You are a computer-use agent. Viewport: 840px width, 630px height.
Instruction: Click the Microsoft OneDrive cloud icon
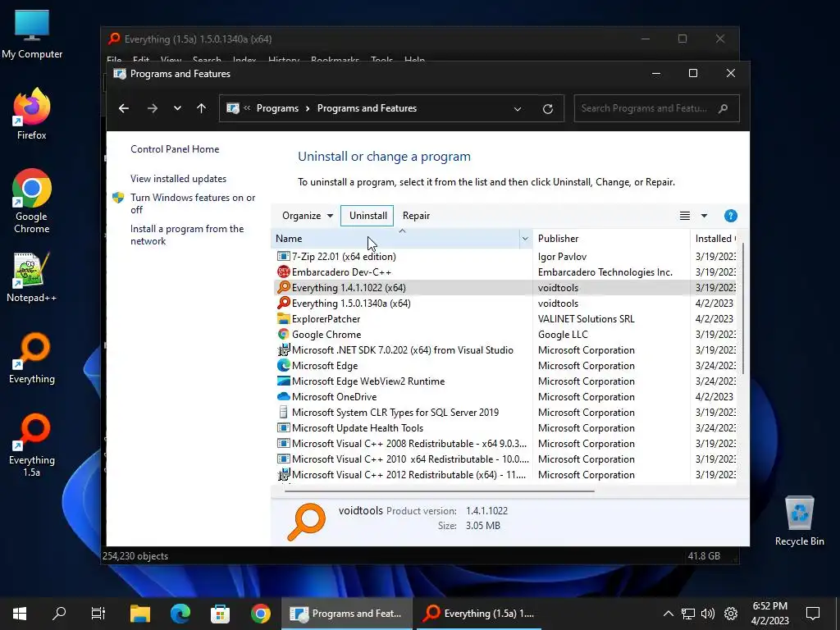[283, 396]
